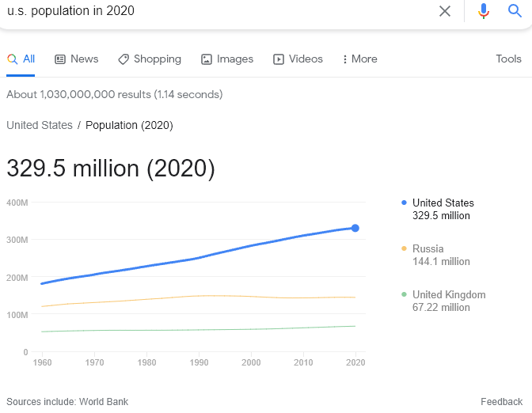
Task: Click the Sources include: World Bank text
Action: tap(67, 402)
